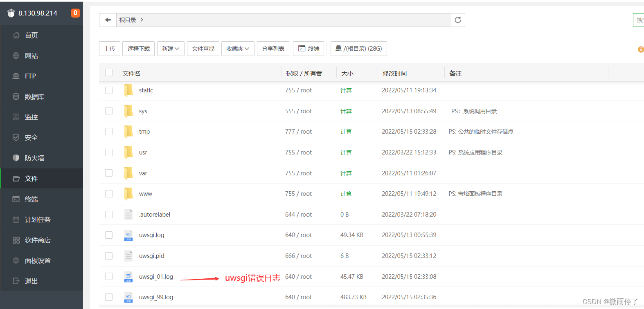This screenshot has height=309, width=644.
Task: Click the 上传 button
Action: (x=110, y=49)
